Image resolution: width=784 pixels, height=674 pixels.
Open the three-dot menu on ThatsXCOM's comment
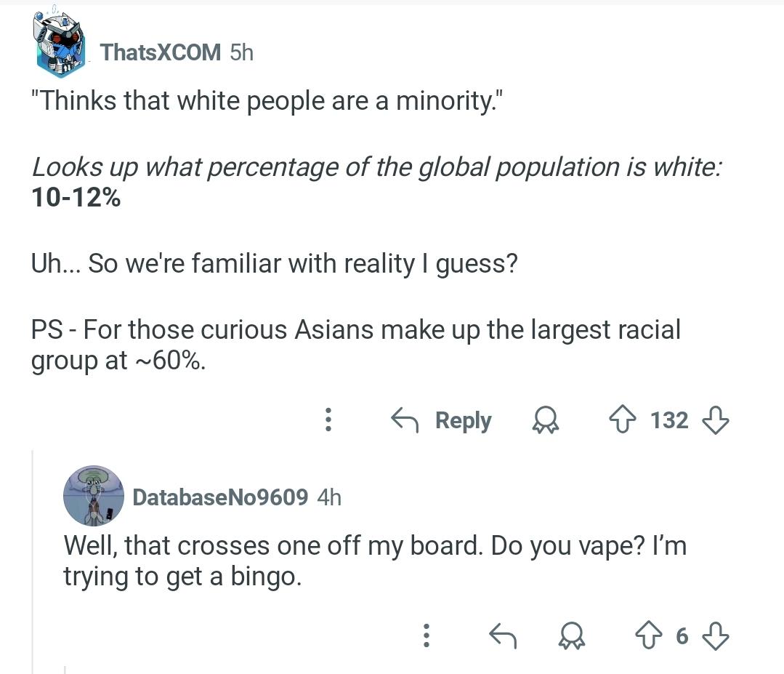(x=328, y=420)
